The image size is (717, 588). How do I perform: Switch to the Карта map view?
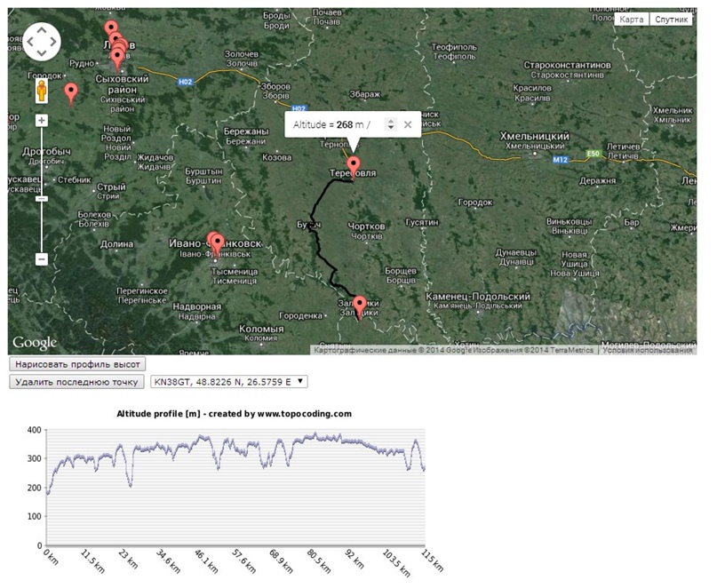pyautogui.click(x=631, y=19)
